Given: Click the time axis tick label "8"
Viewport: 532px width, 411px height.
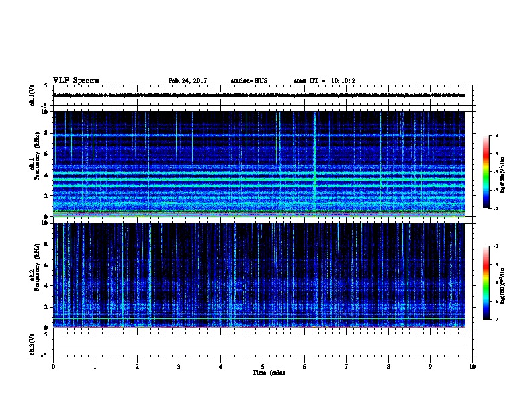Looking at the screenshot, I should (388, 367).
